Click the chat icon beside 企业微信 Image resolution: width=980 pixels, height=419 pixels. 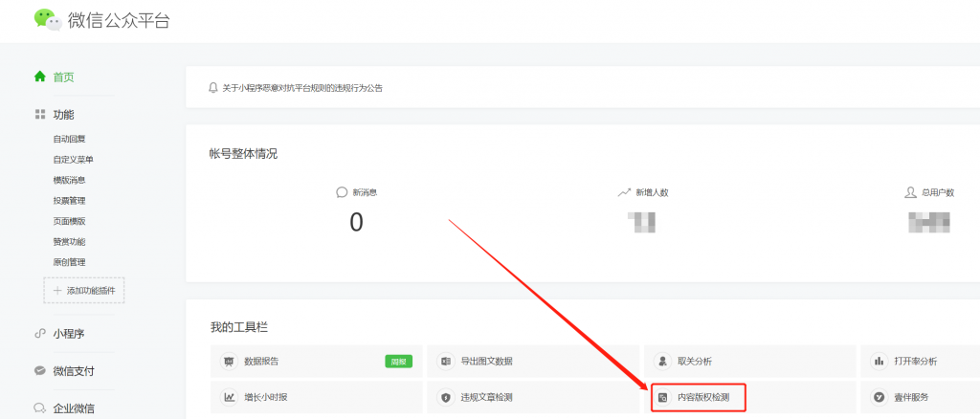tap(40, 408)
